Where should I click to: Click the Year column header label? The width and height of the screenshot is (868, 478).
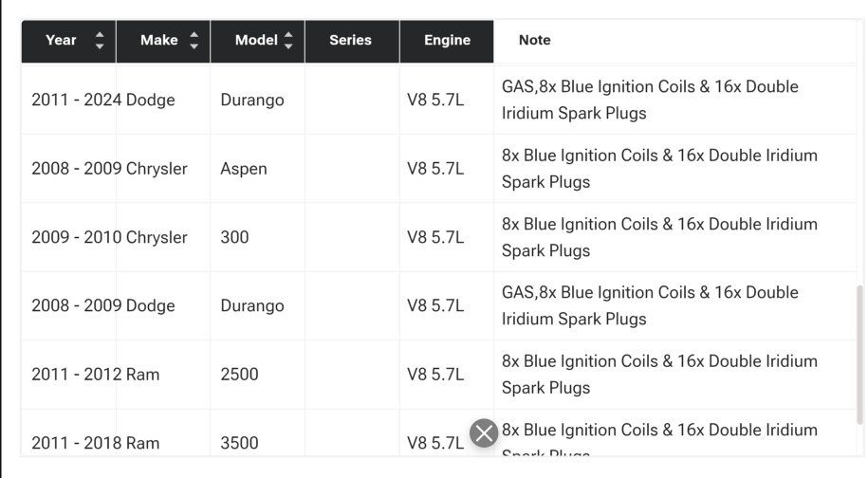(61, 41)
